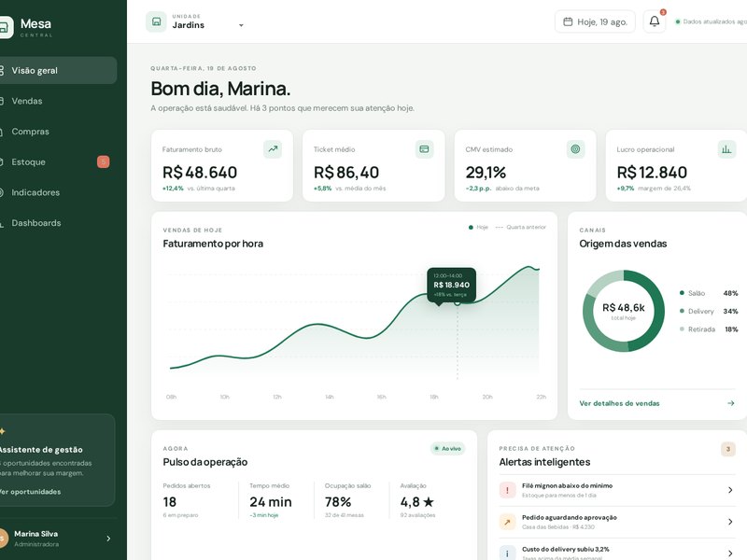Click the Hoje legend dot in the chart
The height and width of the screenshot is (560, 747).
click(x=471, y=228)
